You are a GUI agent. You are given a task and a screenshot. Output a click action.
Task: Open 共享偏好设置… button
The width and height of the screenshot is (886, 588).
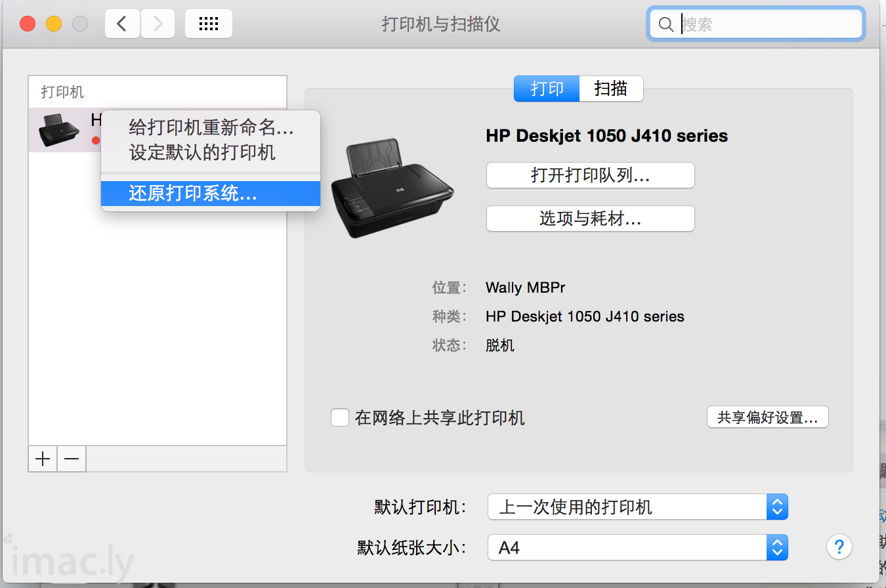click(x=768, y=417)
